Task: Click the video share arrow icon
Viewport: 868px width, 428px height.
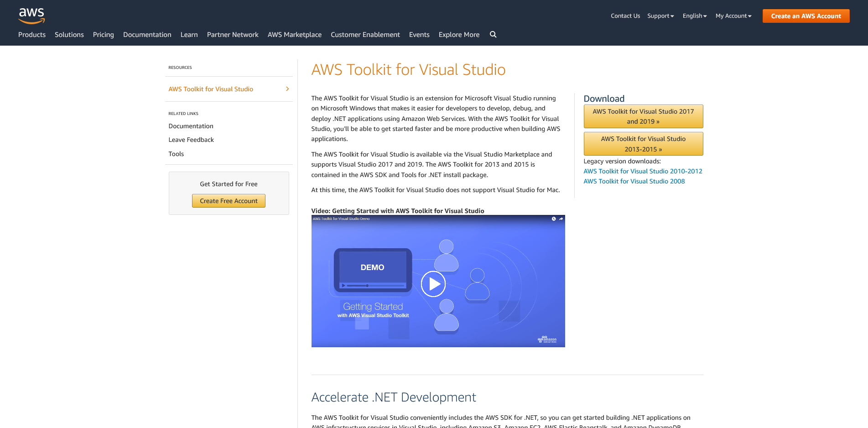Action: (x=561, y=219)
